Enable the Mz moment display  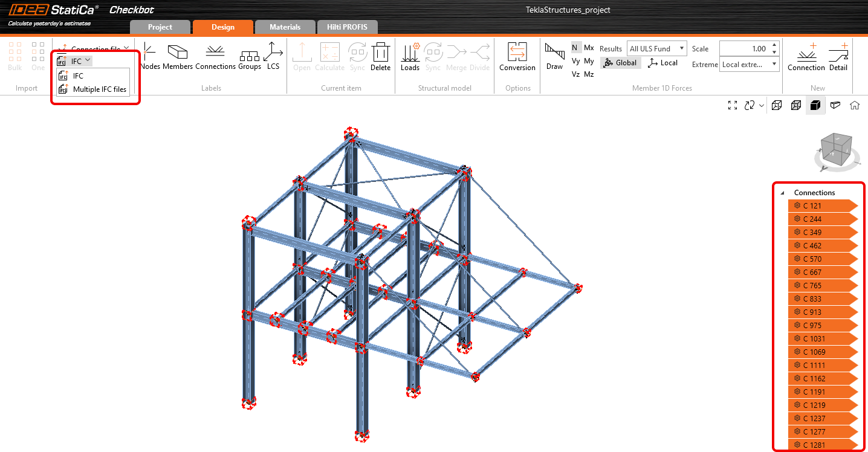(588, 74)
